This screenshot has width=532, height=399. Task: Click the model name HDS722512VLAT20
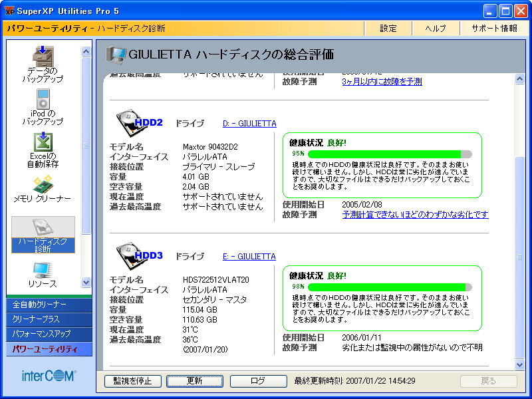tap(215, 280)
